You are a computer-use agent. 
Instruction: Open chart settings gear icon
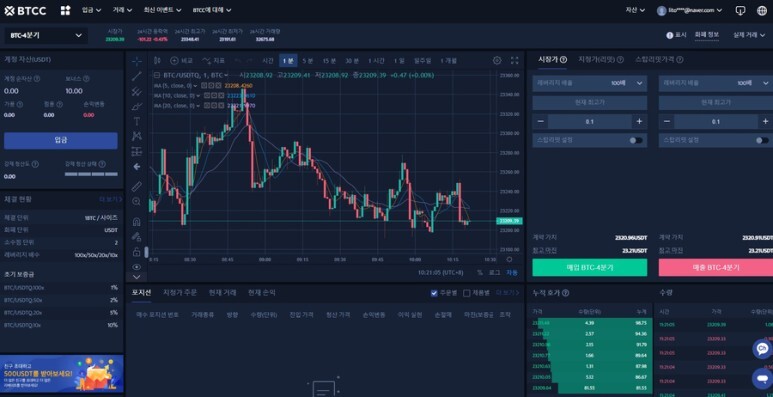[497, 61]
